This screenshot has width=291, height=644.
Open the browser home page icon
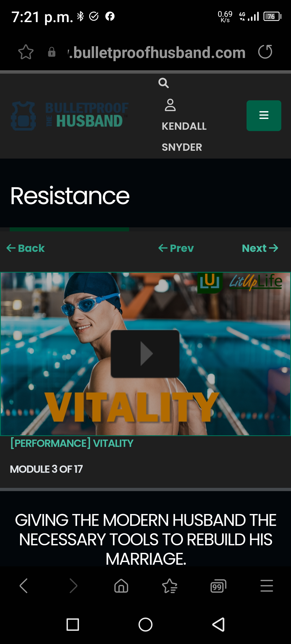[121, 586]
